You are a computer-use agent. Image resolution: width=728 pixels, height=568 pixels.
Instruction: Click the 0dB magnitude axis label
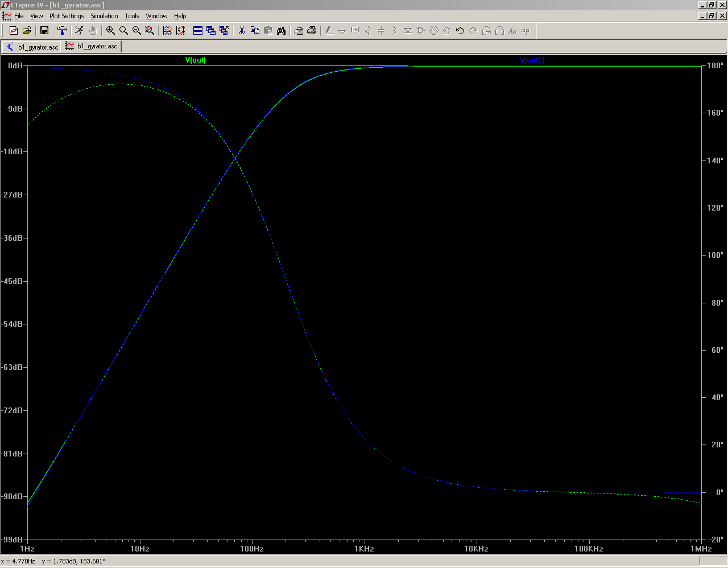click(15, 65)
